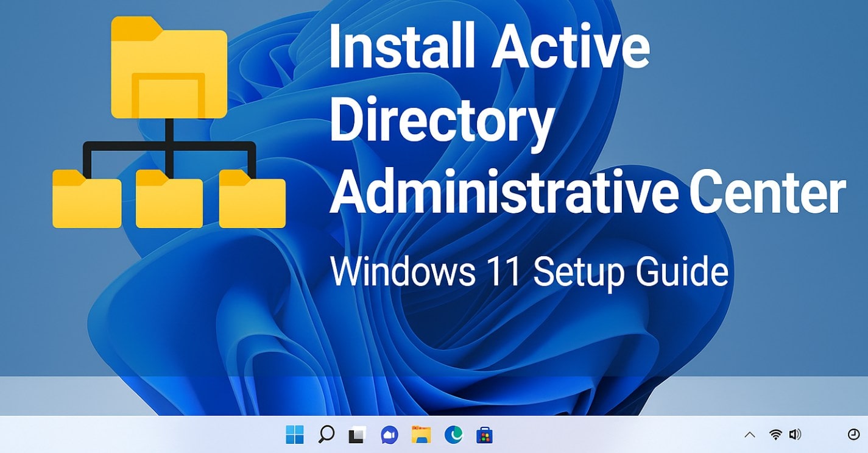Expand the hidden system tray icons chevron
Image resolution: width=868 pixels, height=453 pixels.
[750, 435]
